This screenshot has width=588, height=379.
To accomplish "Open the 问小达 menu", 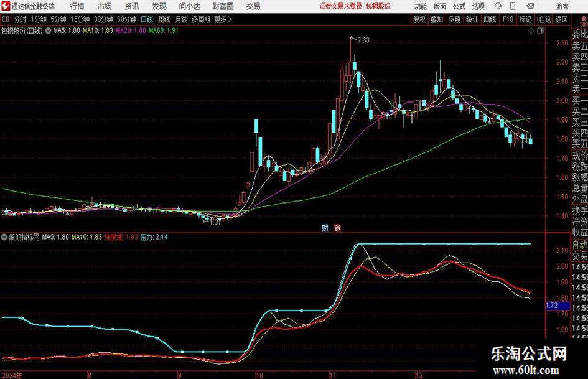I will pos(189,6).
